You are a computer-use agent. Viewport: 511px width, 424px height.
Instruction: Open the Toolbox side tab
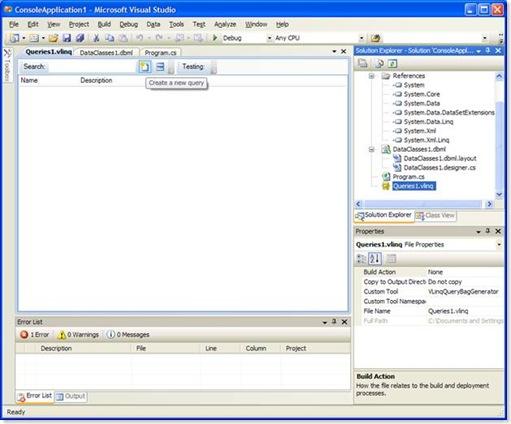point(7,65)
